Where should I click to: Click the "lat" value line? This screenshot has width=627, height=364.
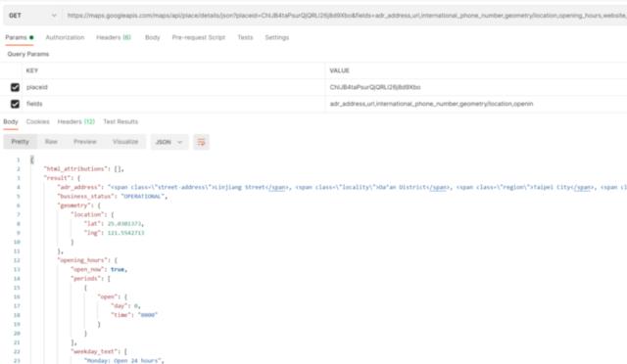click(114, 224)
